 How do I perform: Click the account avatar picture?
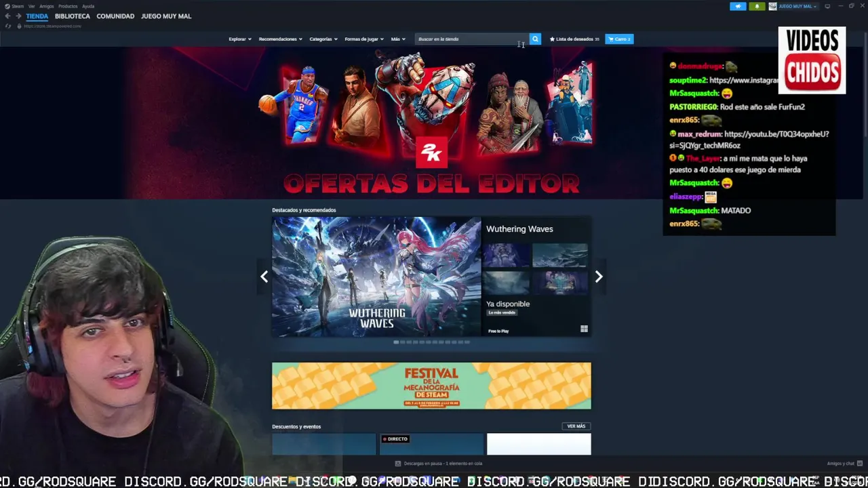pos(772,6)
